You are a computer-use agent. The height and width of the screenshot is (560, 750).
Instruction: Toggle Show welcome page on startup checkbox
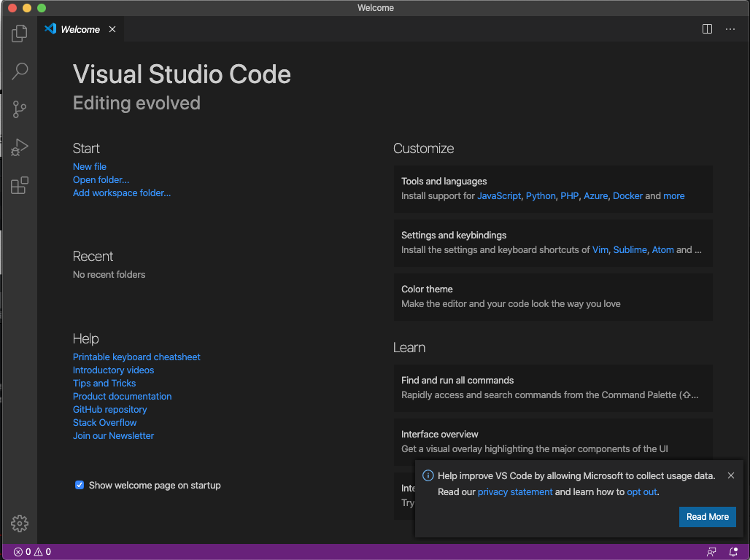(80, 485)
